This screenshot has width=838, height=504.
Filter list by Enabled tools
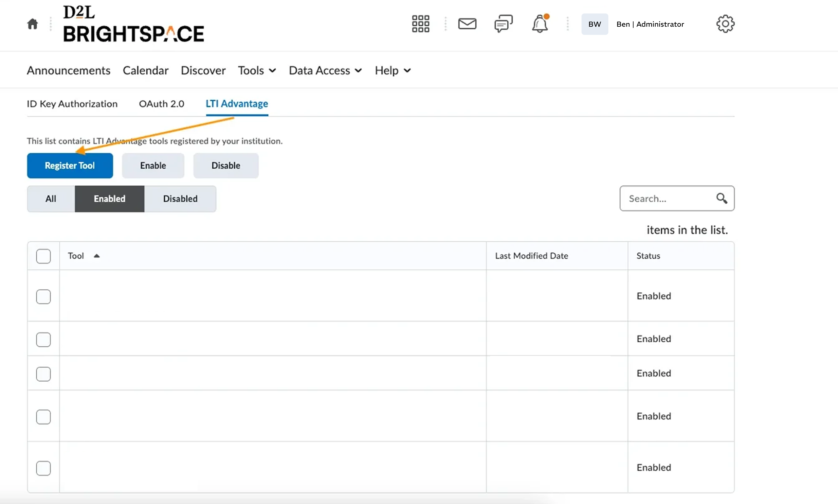[110, 199]
